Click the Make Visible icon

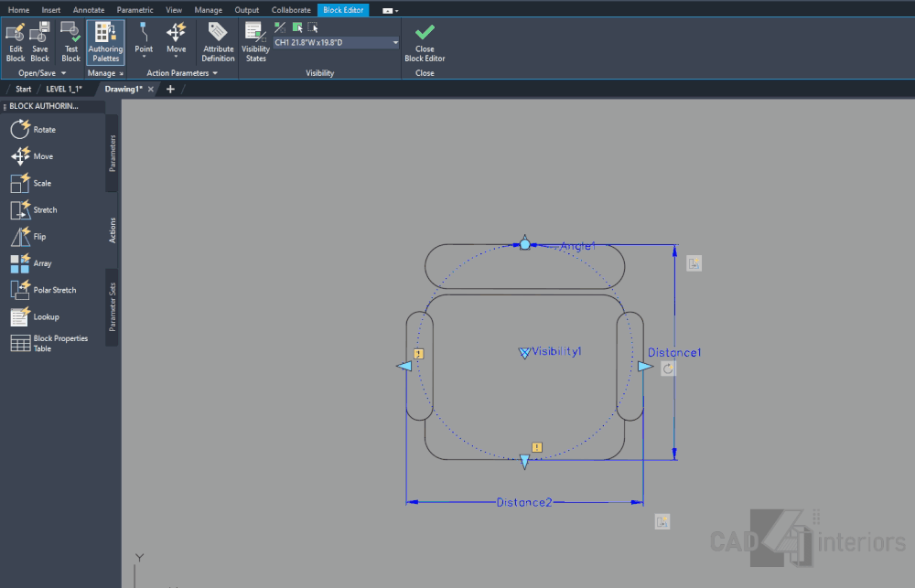coord(297,27)
